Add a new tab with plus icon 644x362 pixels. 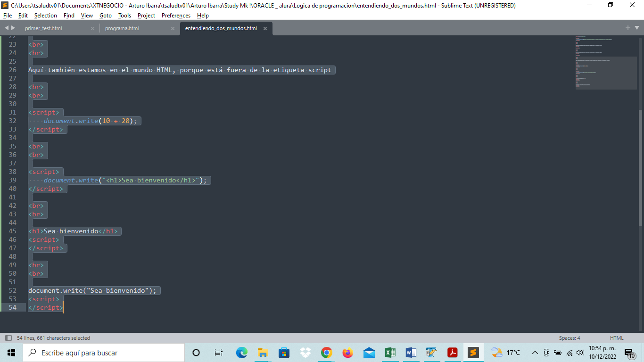[x=628, y=28]
